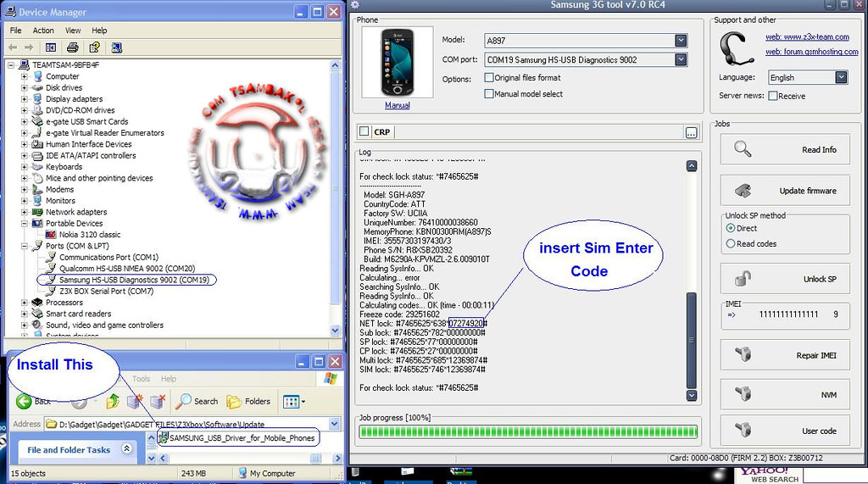
Task: Click the show/hide console tree icon
Action: point(50,47)
